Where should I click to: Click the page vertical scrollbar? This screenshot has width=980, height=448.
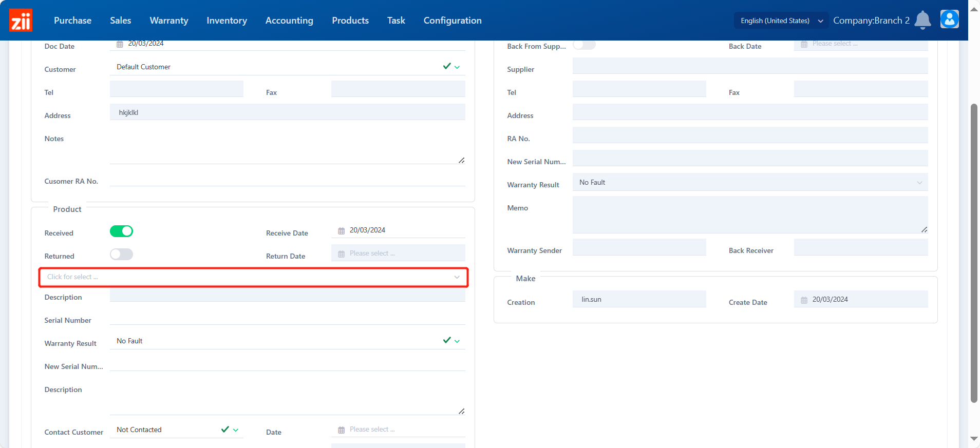tap(974, 254)
